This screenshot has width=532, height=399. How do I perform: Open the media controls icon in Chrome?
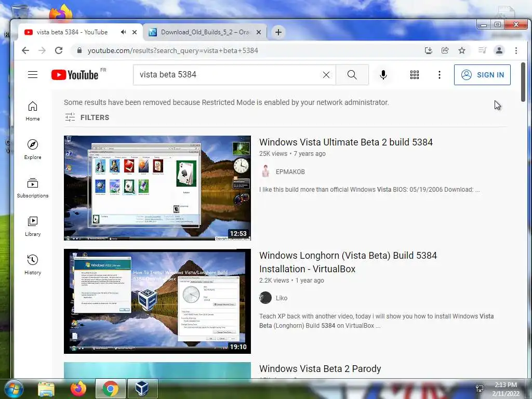tap(482, 50)
